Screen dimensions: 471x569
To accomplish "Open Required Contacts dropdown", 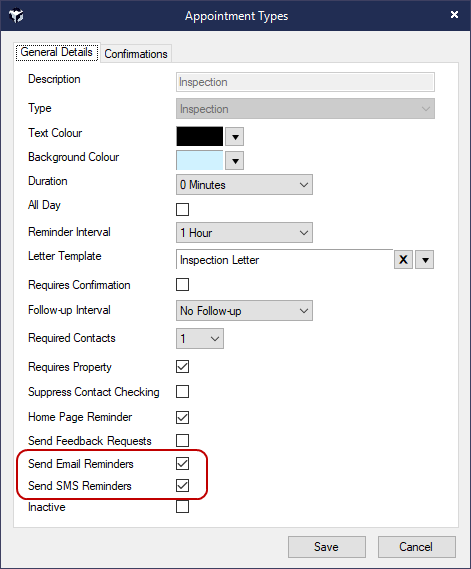I will 200,339.
